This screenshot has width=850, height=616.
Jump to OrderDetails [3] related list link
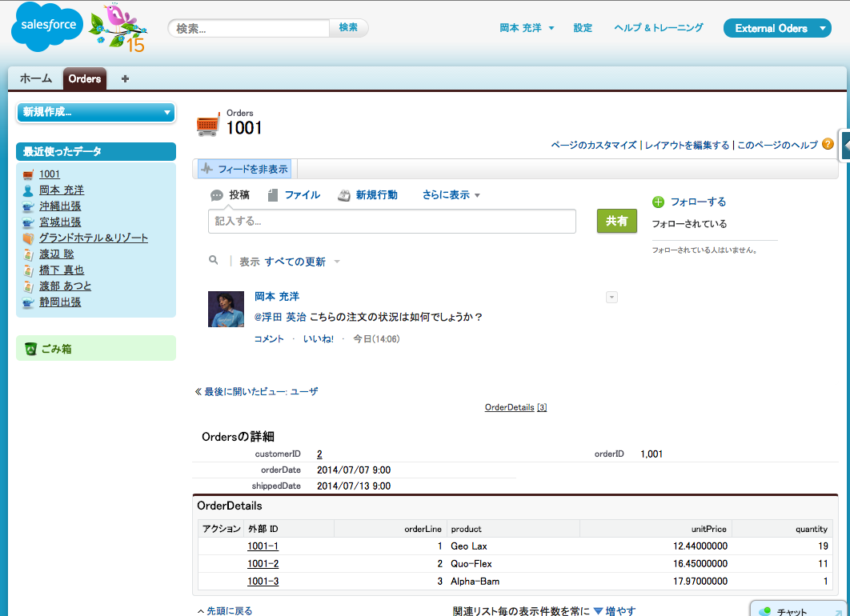(515, 407)
